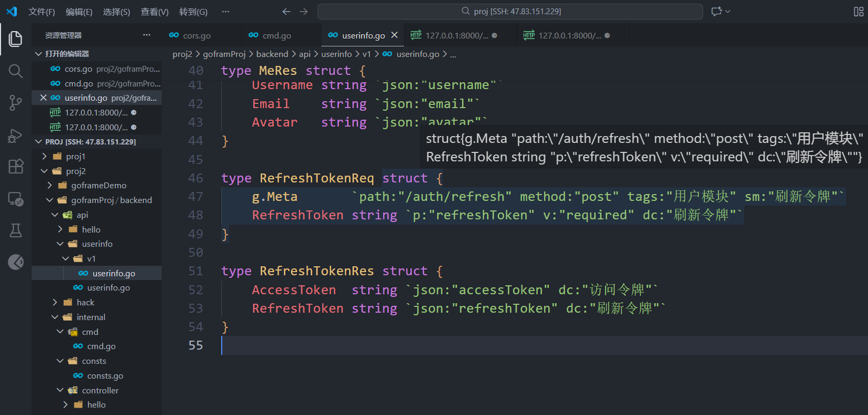Open the Testing flask view
The height and width of the screenshot is (415, 868).
(x=16, y=230)
